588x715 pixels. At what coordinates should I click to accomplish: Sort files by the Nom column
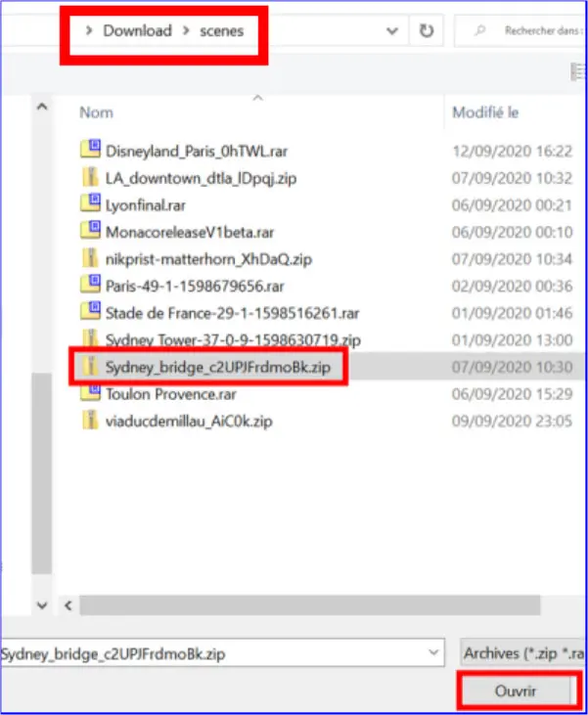[x=96, y=112]
